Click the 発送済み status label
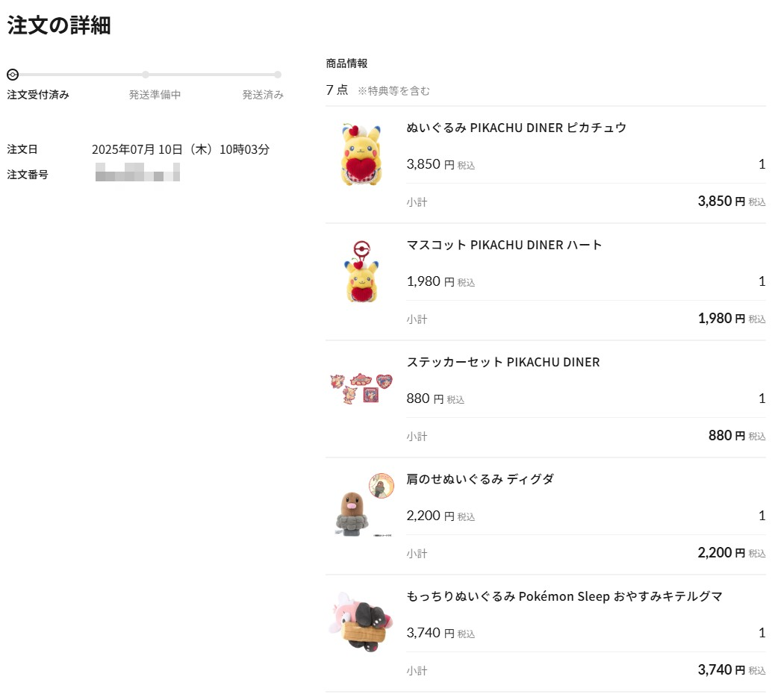 coord(263,95)
